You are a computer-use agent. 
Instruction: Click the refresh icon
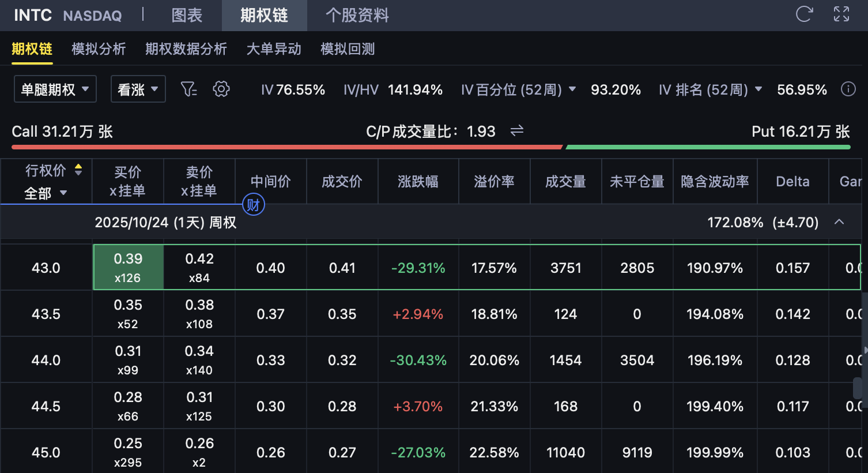point(804,14)
